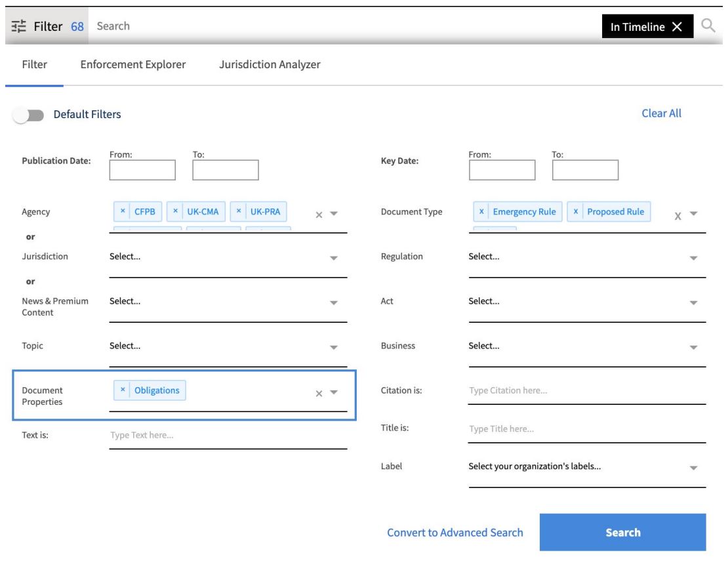Click the Title is input field
Image resolution: width=728 pixels, height=561 pixels.
point(587,429)
